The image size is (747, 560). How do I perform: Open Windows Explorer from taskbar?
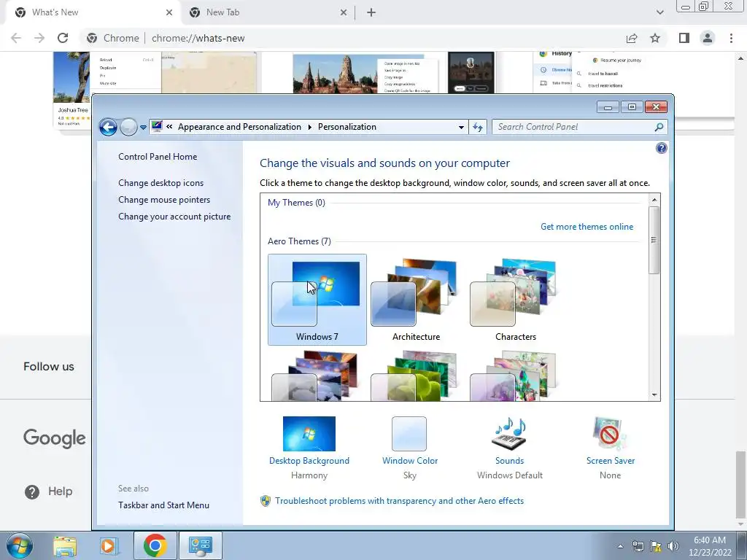click(65, 545)
